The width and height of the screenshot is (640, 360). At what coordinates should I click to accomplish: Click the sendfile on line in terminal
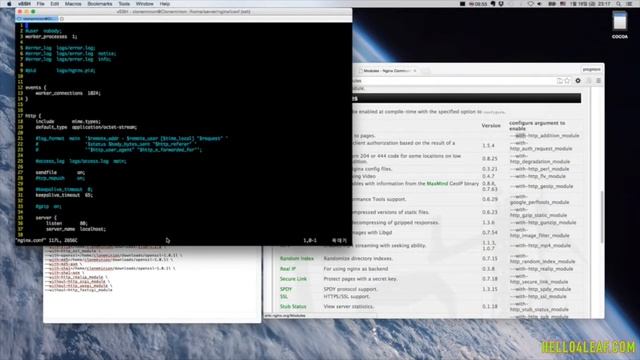(60, 172)
